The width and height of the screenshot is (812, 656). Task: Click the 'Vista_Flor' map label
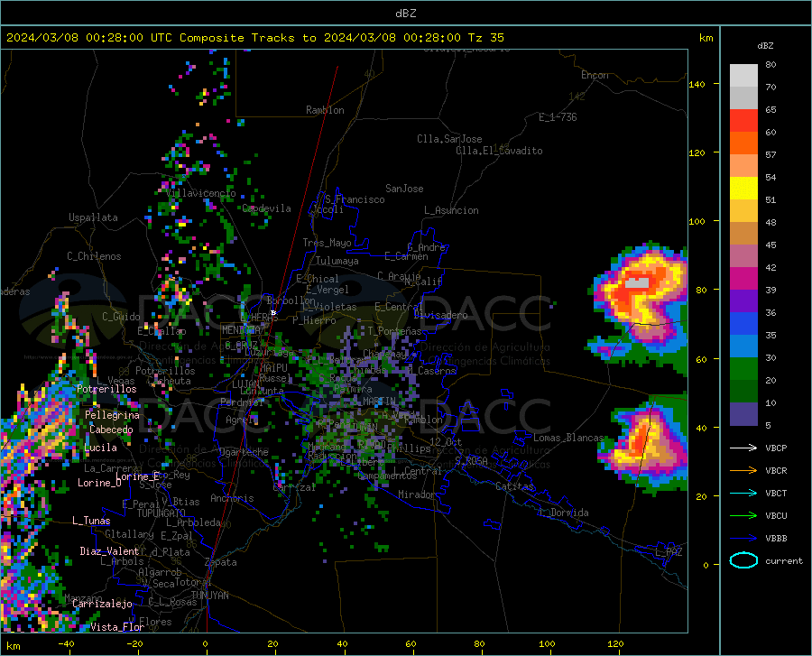click(x=117, y=627)
